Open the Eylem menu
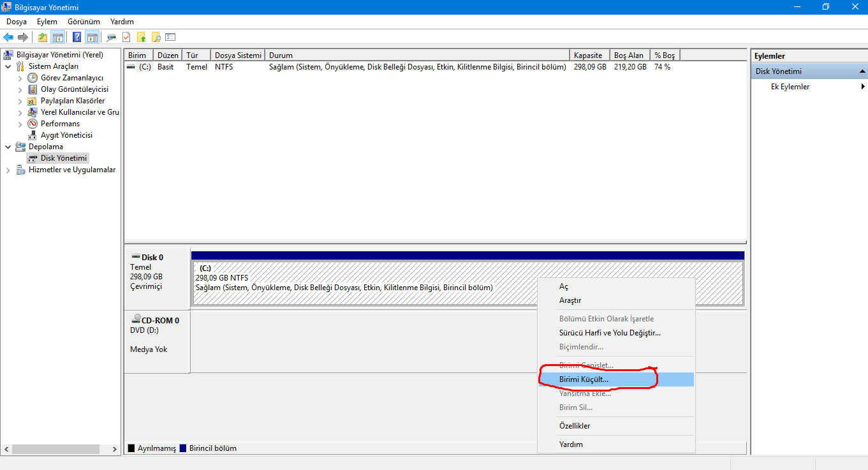The image size is (868, 470). point(47,22)
